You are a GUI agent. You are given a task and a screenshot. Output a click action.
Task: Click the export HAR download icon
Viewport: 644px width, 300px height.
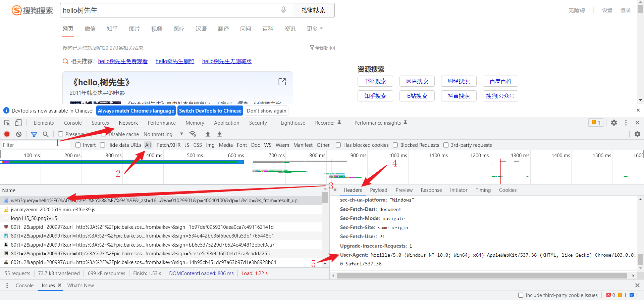[219, 134]
